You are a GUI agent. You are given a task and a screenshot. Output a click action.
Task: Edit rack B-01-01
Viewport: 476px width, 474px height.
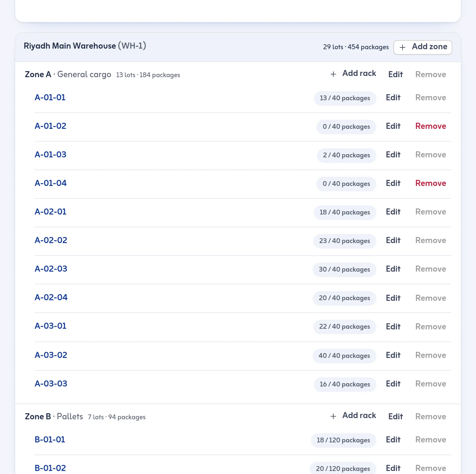(393, 440)
